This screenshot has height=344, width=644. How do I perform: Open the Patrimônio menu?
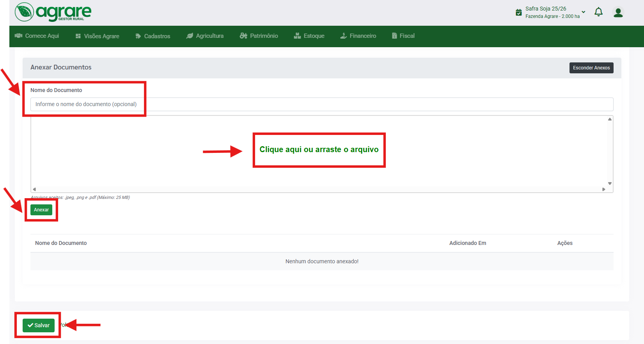coord(259,36)
